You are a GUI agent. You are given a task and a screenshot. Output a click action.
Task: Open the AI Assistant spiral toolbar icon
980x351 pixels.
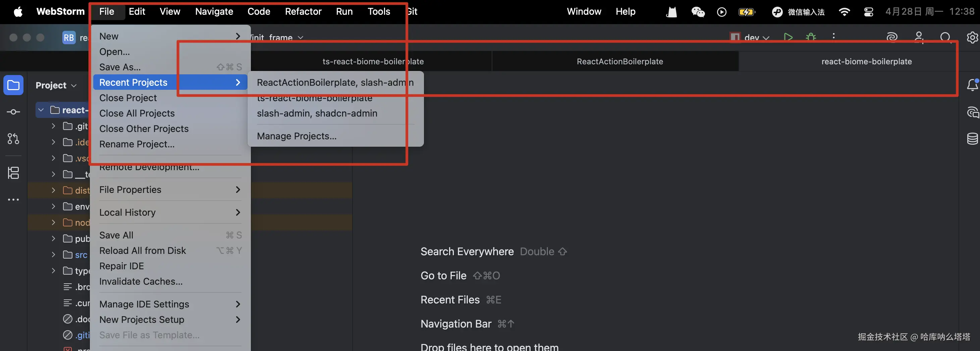pyautogui.click(x=892, y=37)
